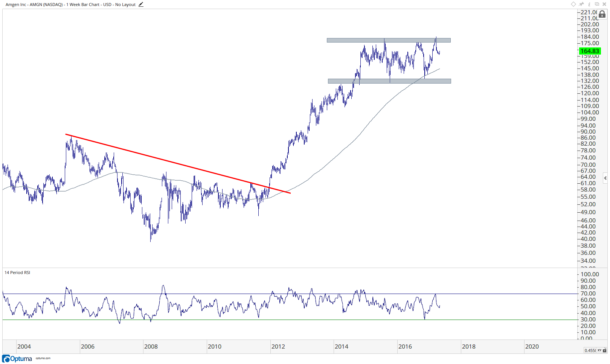610x364 pixels.
Task: Select the red downtrend line on chart
Action: coord(178,164)
